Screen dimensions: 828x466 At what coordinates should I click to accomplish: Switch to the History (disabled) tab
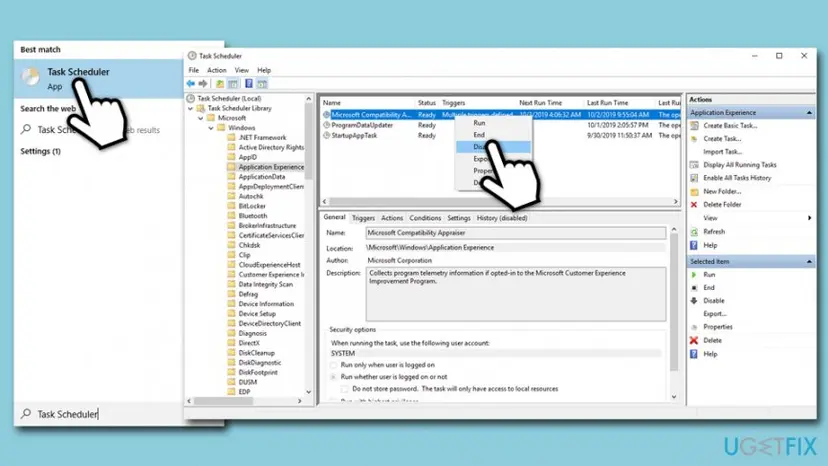pyautogui.click(x=502, y=218)
